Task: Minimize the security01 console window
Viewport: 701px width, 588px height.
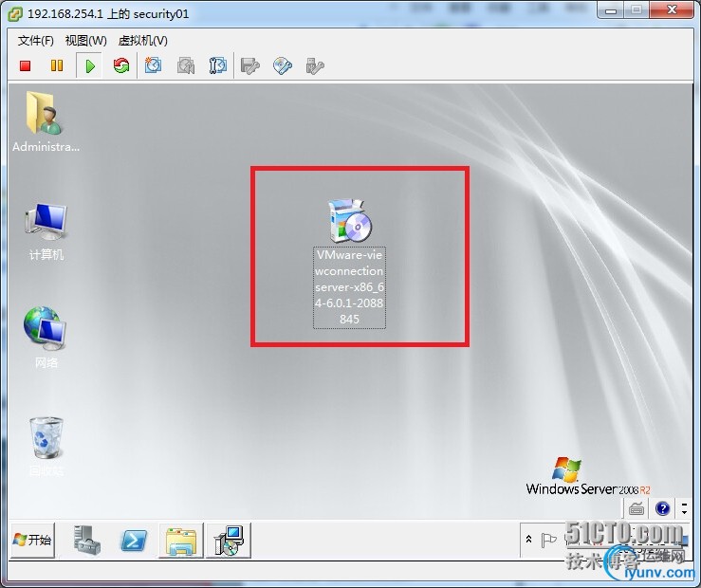Action: tap(611, 9)
